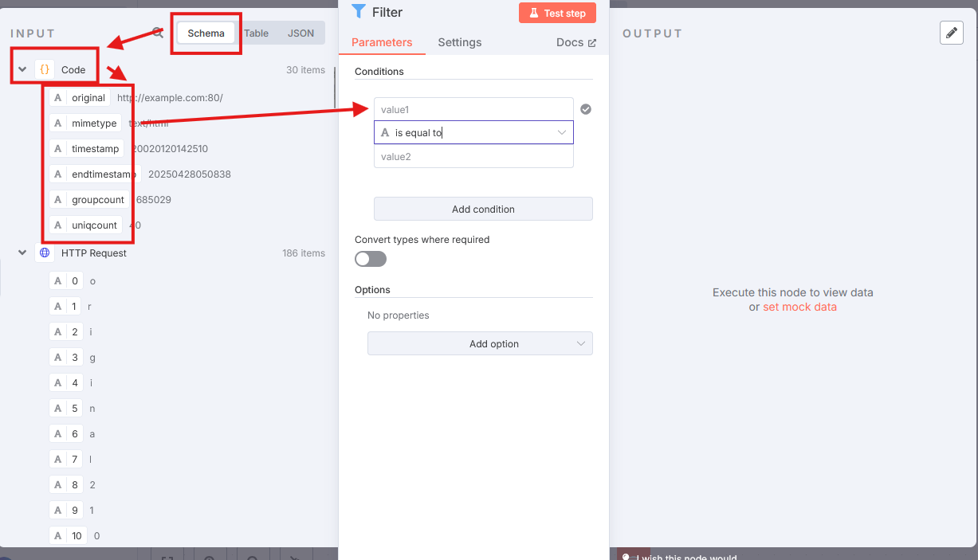This screenshot has height=560, width=978.
Task: Click the Filter funnel icon
Action: pos(359,12)
